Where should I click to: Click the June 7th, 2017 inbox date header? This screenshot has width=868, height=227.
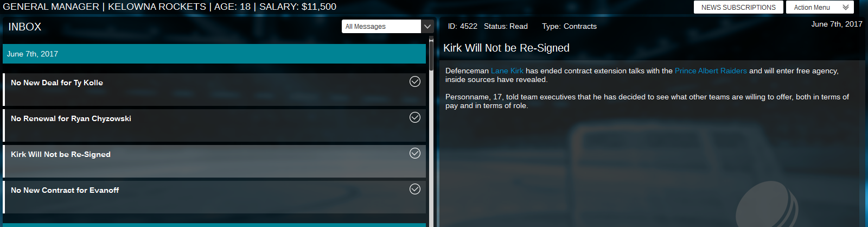(x=214, y=54)
